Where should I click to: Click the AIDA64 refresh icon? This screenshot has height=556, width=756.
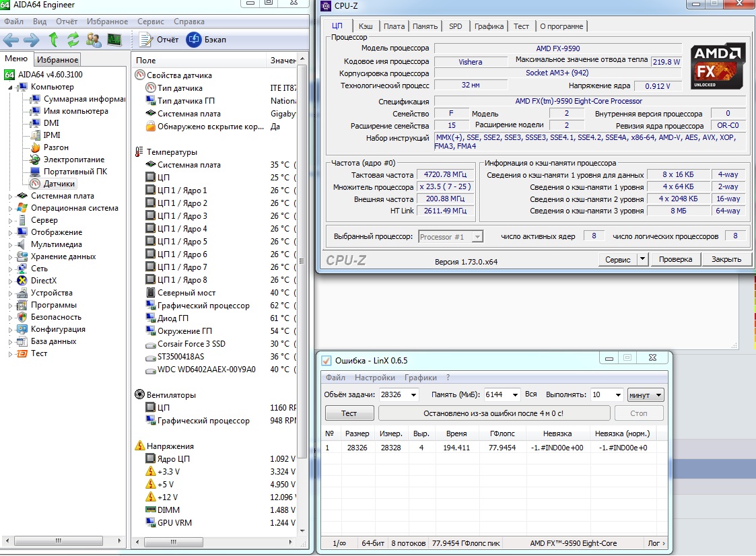point(73,40)
